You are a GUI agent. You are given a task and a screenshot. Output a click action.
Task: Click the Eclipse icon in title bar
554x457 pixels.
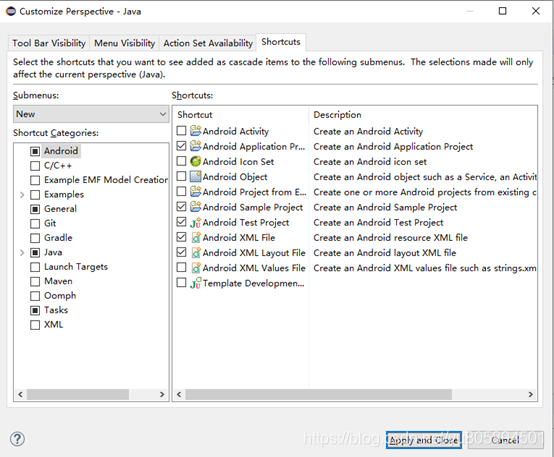coord(11,11)
